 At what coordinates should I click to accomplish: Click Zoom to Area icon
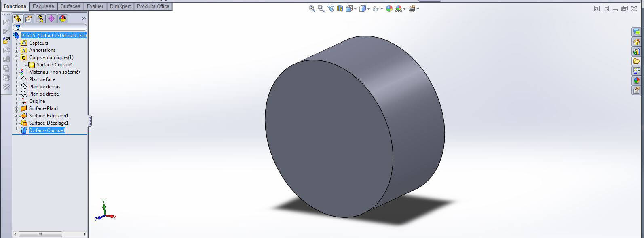click(x=321, y=8)
